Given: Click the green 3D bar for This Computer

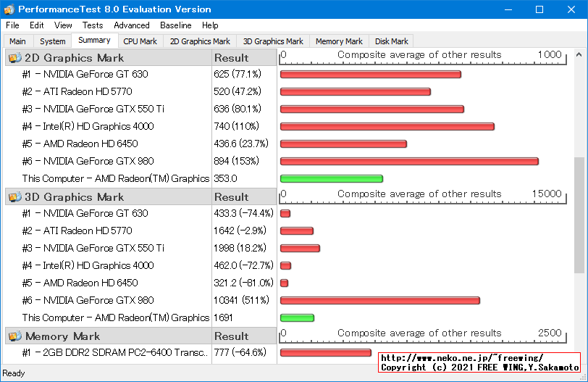Looking at the screenshot, I should pyautogui.click(x=297, y=317).
